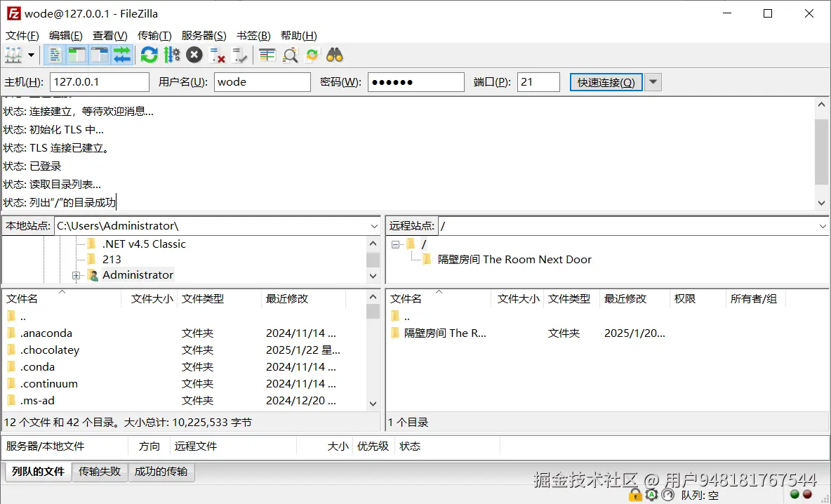Click the 快速连接(Q) button
The image size is (831, 504).
(606, 82)
